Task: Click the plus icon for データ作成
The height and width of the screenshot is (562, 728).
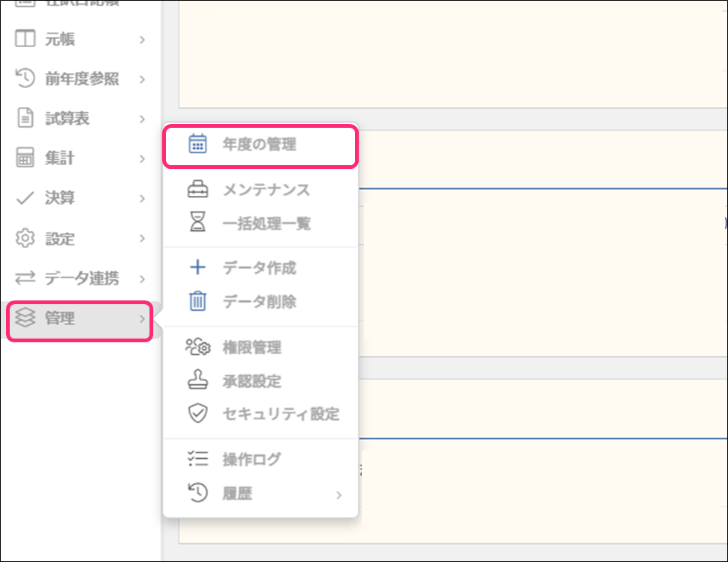Action: point(197,268)
